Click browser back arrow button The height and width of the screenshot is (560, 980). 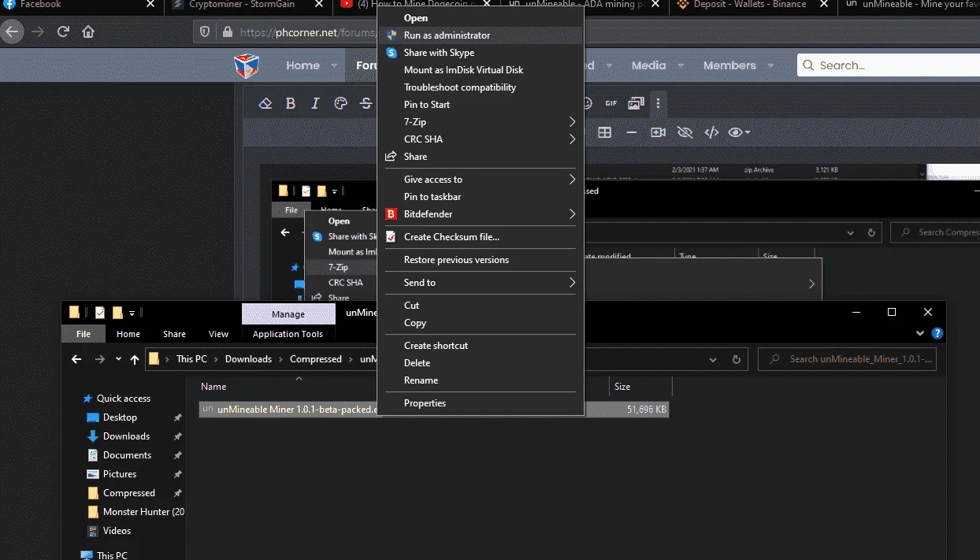(x=11, y=32)
